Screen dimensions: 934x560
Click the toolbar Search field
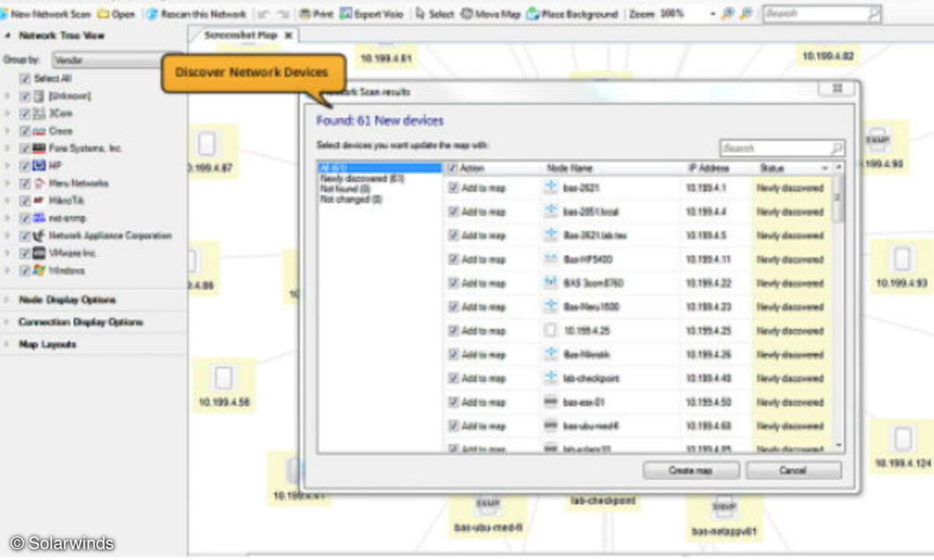pos(821,14)
